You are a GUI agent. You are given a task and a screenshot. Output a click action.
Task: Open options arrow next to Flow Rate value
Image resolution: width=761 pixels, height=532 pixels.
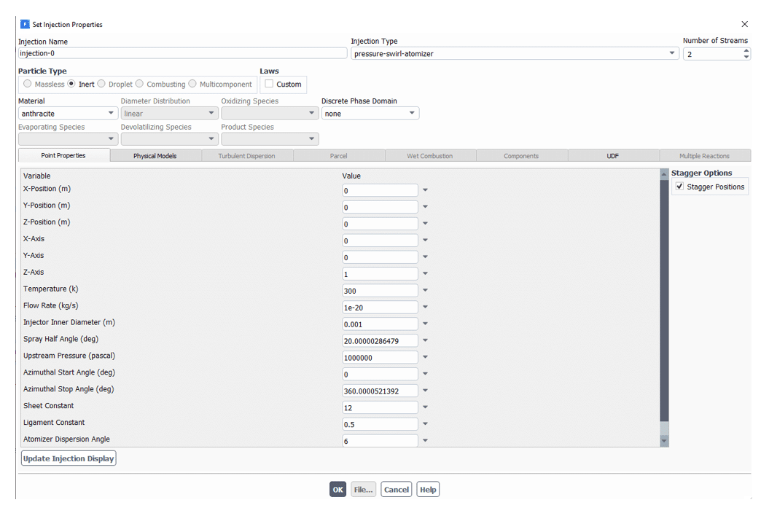pyautogui.click(x=425, y=308)
